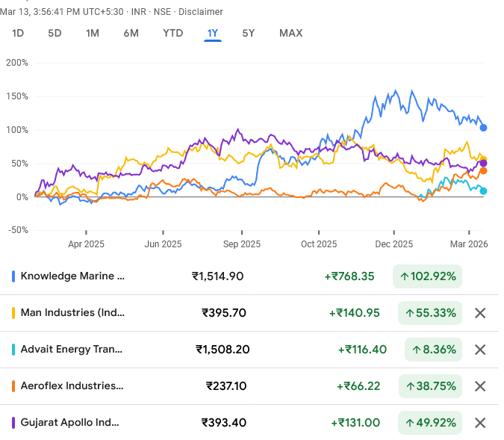
Task: Open Aeroflex Industries stock name
Action: pyautogui.click(x=72, y=385)
